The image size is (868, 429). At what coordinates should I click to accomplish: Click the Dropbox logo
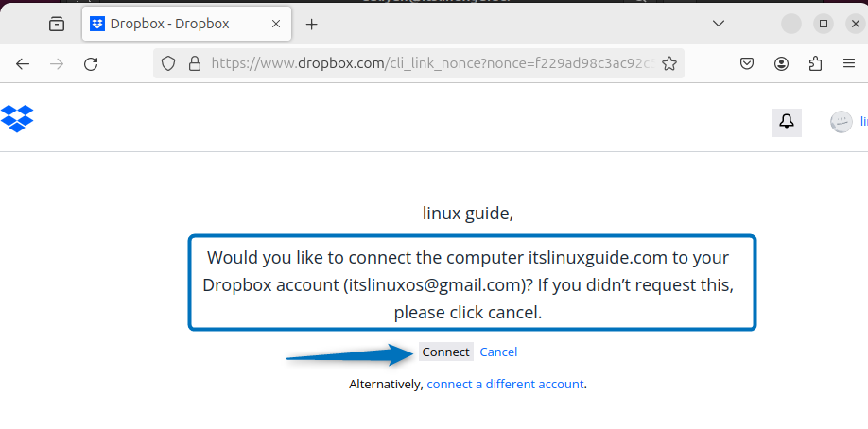point(17,118)
